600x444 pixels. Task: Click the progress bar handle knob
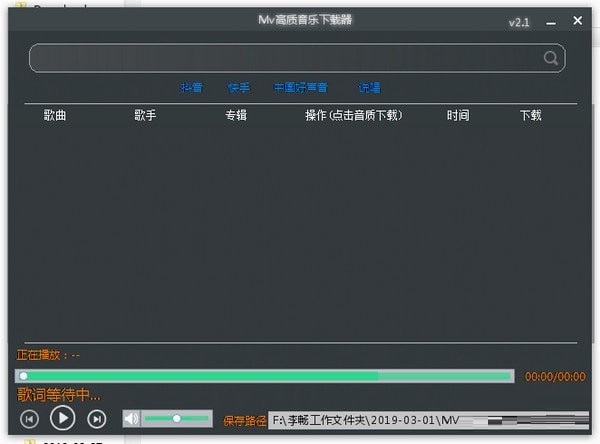[x=23, y=376]
